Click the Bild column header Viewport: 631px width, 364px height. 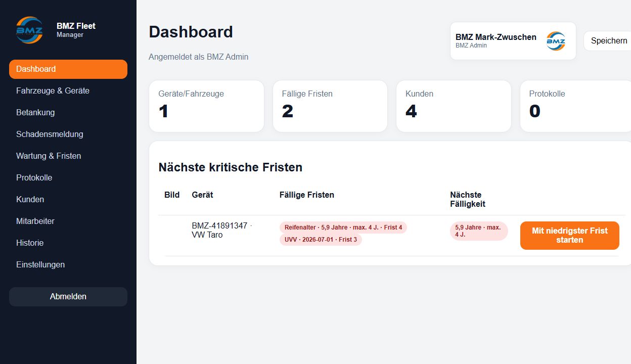172,195
